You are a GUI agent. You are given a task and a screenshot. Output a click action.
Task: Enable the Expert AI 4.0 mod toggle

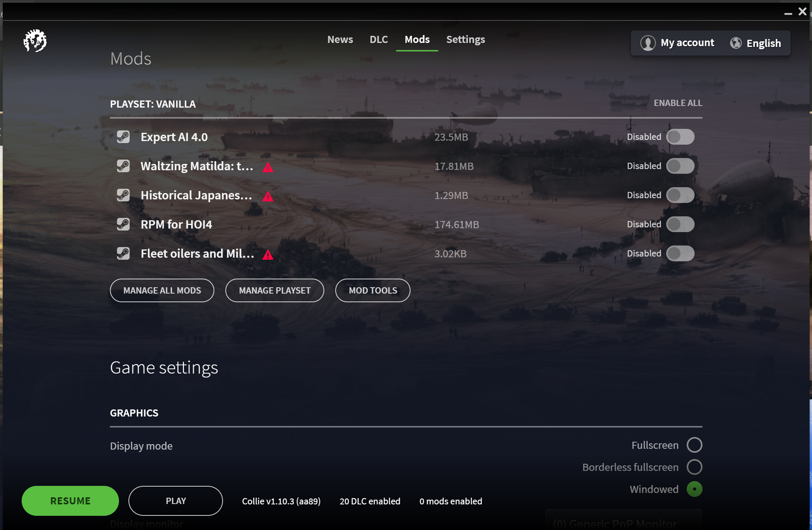[x=680, y=137]
